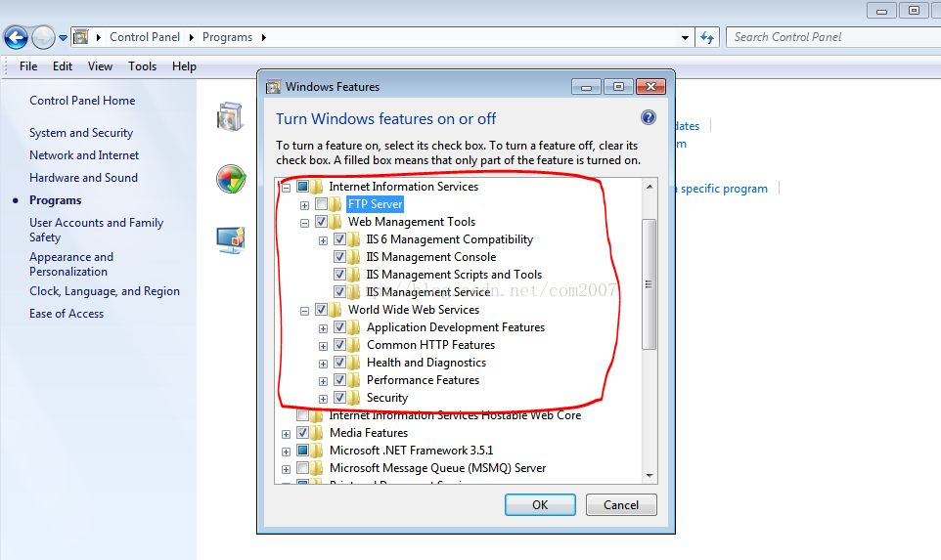
Task: Click the Programs and Features category icon
Action: click(x=230, y=116)
